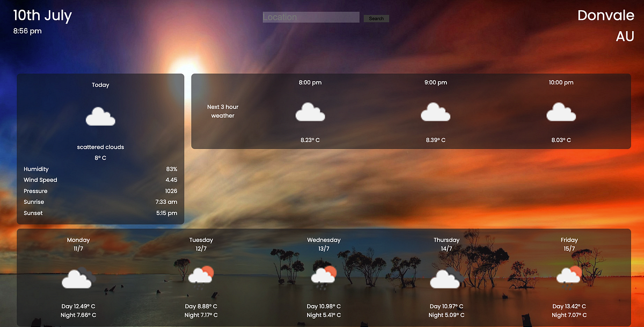Select the 10:00 pm cloud icon
The height and width of the screenshot is (327, 644).
[561, 112]
